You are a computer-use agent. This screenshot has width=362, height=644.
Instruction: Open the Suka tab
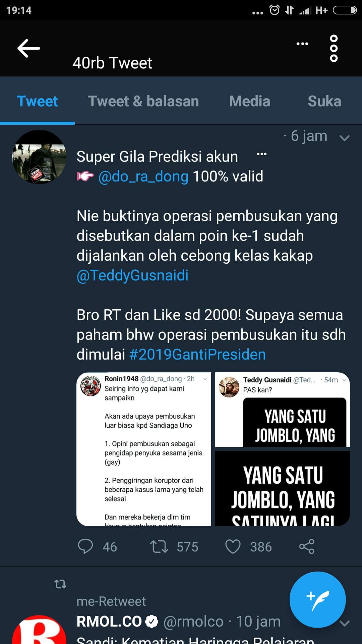pyautogui.click(x=324, y=101)
